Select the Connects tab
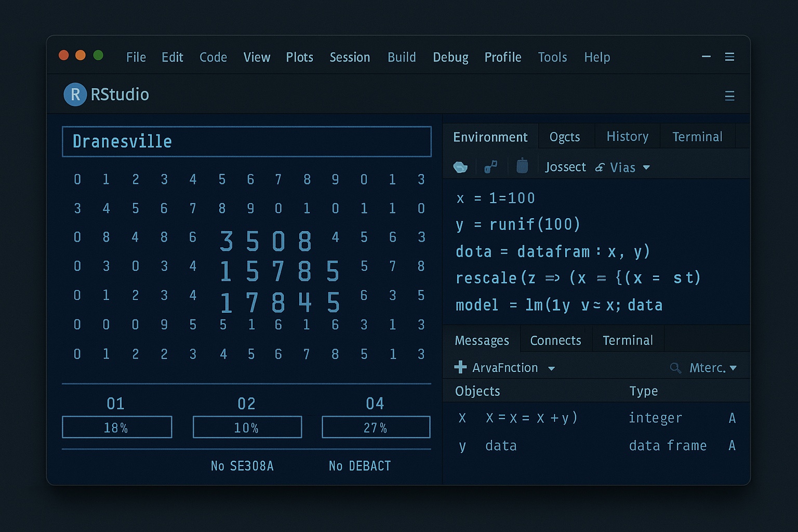Viewport: 798px width, 532px height. [555, 340]
